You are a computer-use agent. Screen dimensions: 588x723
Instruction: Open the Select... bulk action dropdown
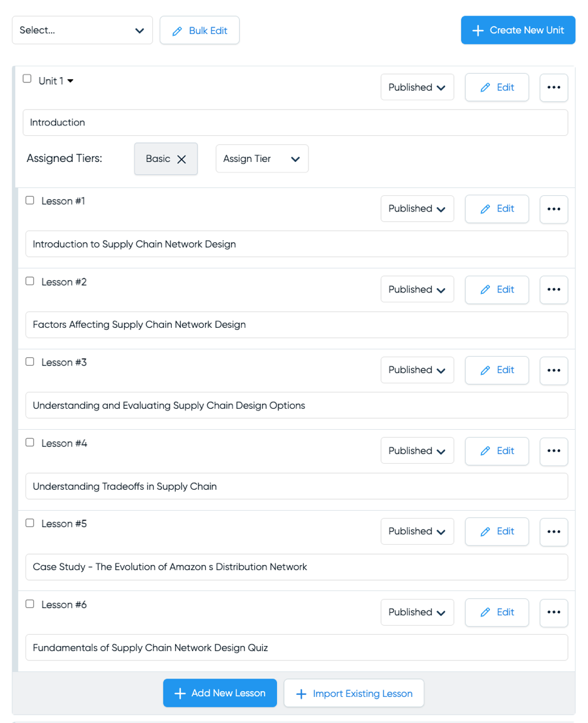click(82, 31)
